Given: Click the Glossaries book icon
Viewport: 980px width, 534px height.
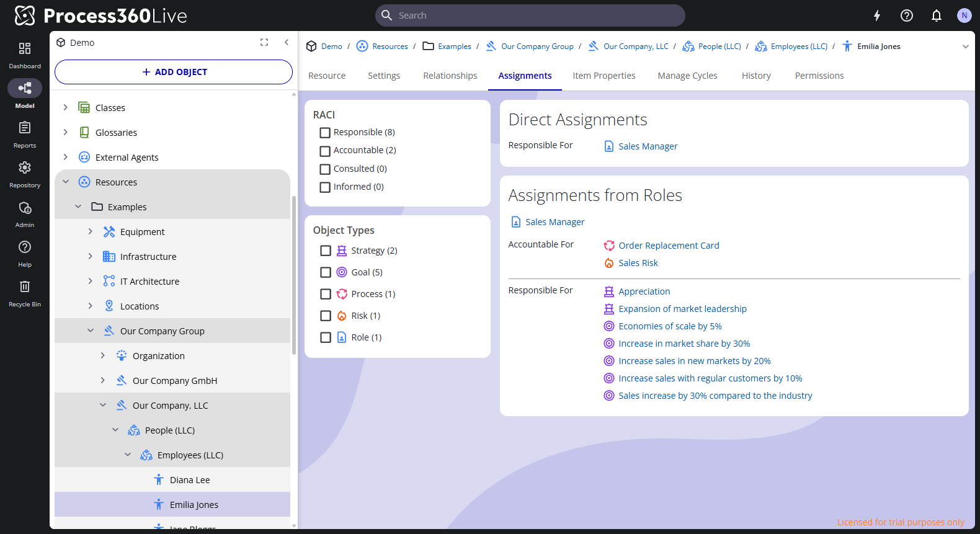Looking at the screenshot, I should [x=84, y=132].
